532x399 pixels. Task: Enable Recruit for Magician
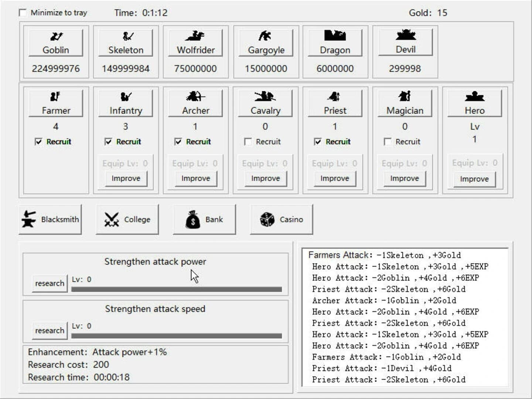point(388,141)
